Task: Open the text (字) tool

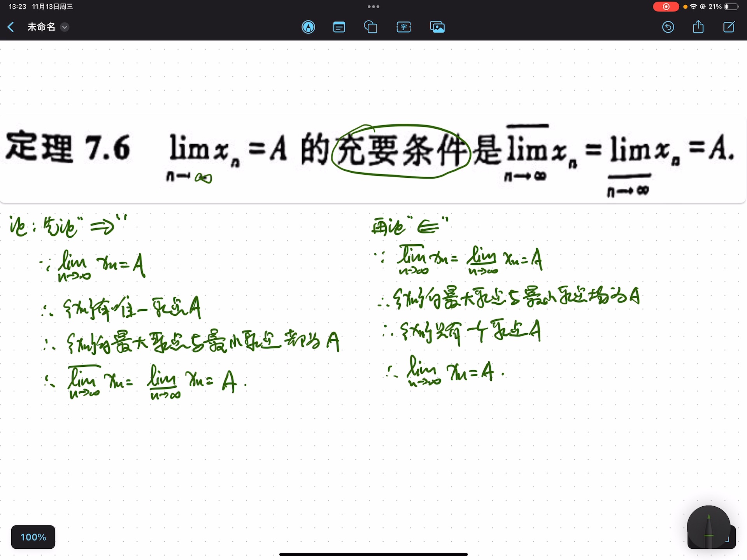Action: coord(403,27)
